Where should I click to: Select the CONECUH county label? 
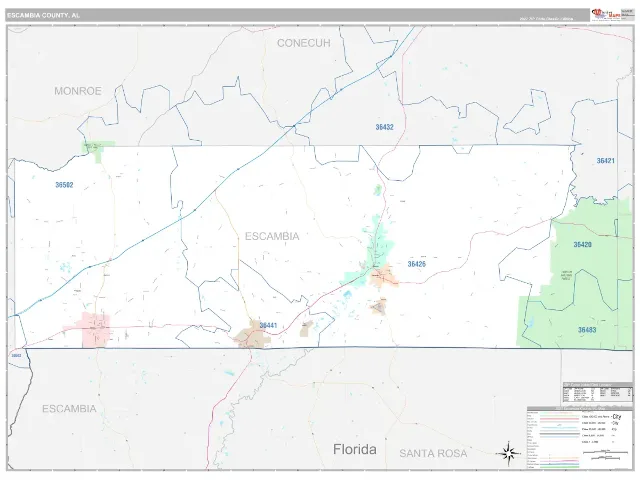(304, 43)
